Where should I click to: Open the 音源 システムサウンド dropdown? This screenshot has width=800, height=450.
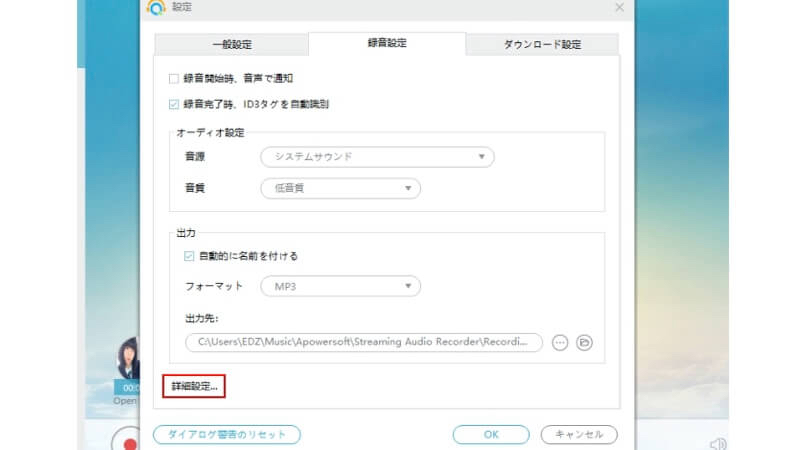pyautogui.click(x=377, y=157)
